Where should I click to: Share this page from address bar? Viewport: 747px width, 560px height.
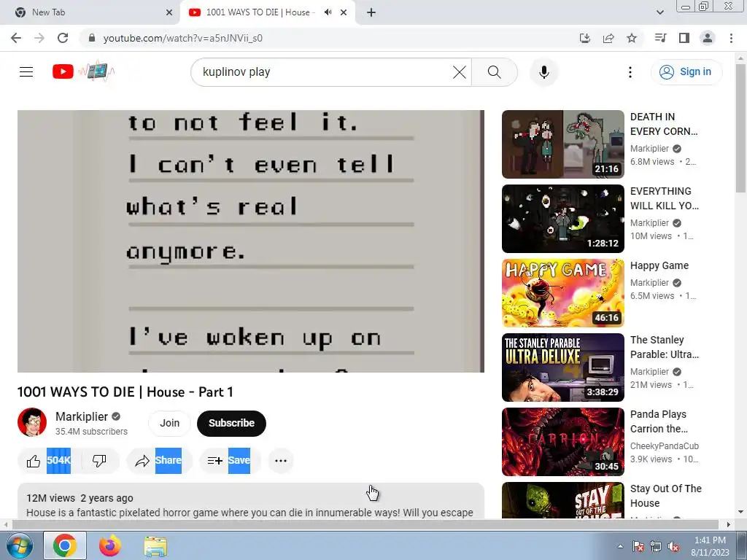click(x=608, y=38)
